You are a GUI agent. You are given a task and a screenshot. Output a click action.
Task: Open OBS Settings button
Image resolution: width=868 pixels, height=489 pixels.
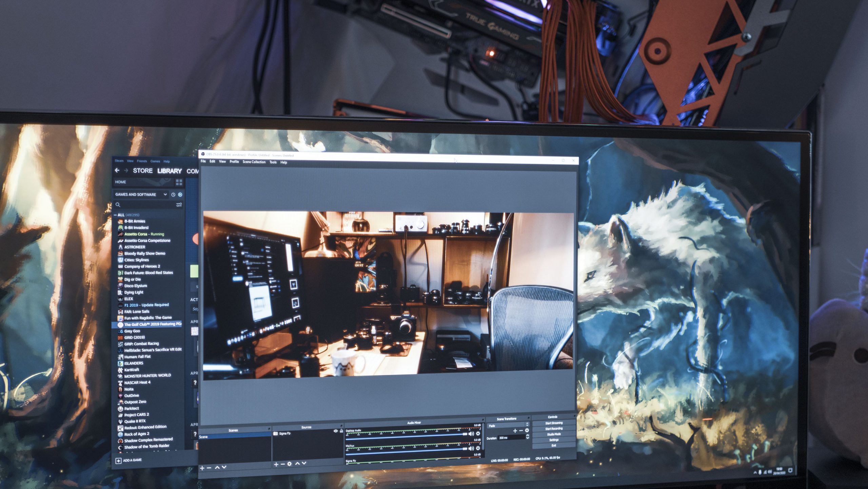[554, 440]
